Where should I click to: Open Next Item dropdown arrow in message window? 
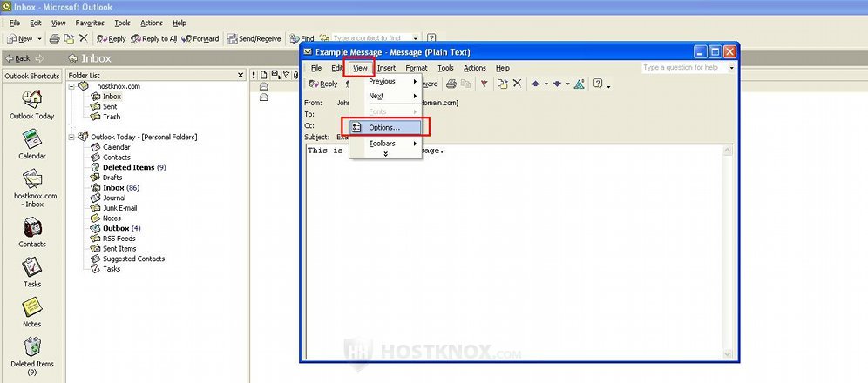click(567, 84)
